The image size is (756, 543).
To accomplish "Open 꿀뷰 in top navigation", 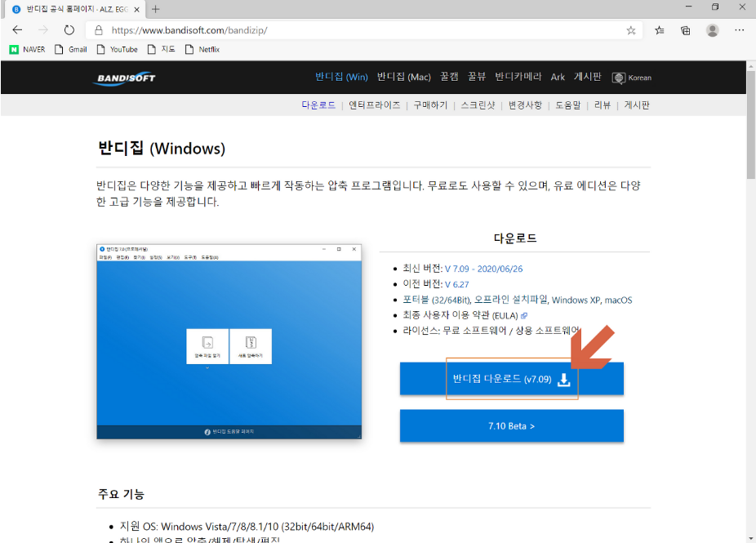I will click(476, 77).
